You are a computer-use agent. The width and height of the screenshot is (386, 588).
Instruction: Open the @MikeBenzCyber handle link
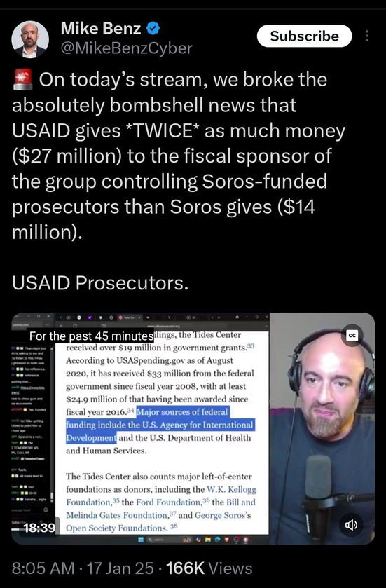(x=126, y=48)
